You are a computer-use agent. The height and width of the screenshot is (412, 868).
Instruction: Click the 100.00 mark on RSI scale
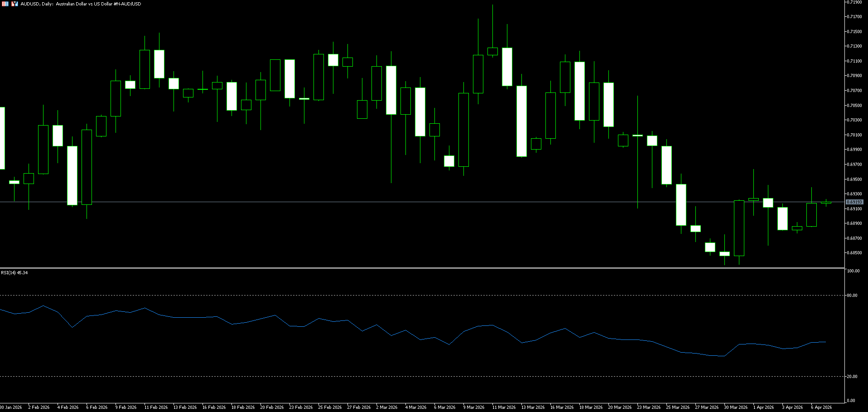853,271
